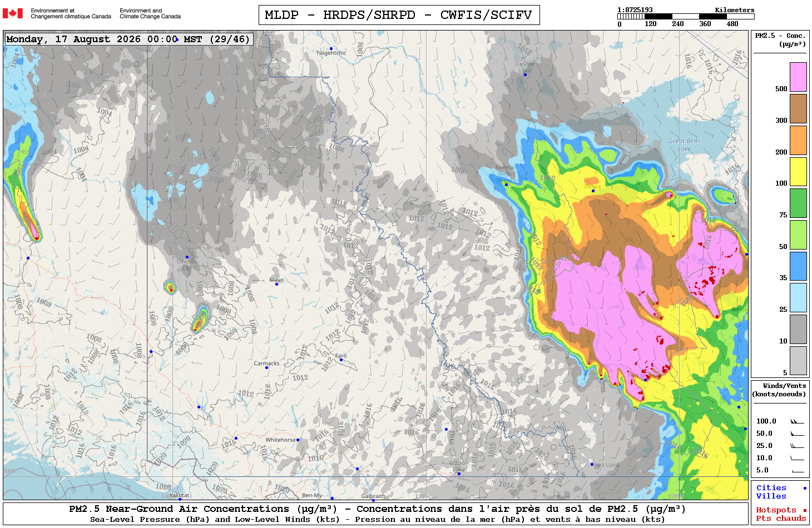Click the 500 value in the PM2.5 legend

click(781, 89)
